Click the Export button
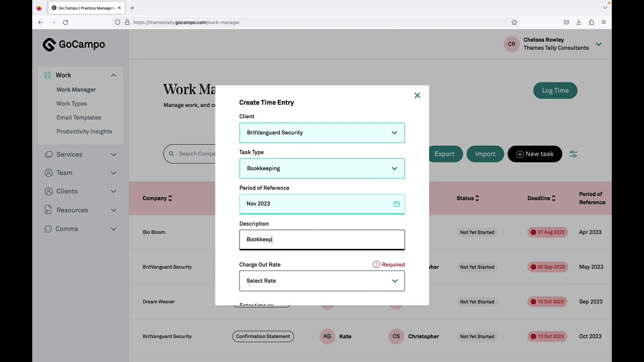Image resolution: width=644 pixels, height=362 pixels. (x=444, y=154)
